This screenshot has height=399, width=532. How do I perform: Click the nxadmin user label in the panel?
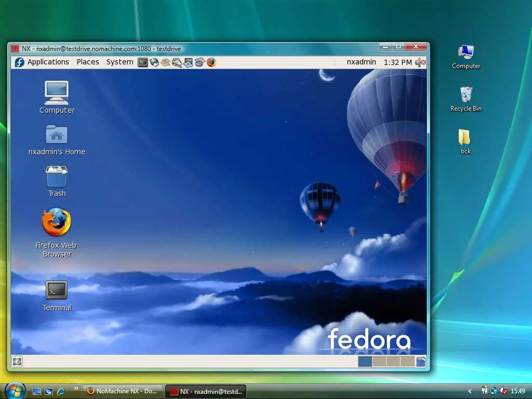click(362, 62)
